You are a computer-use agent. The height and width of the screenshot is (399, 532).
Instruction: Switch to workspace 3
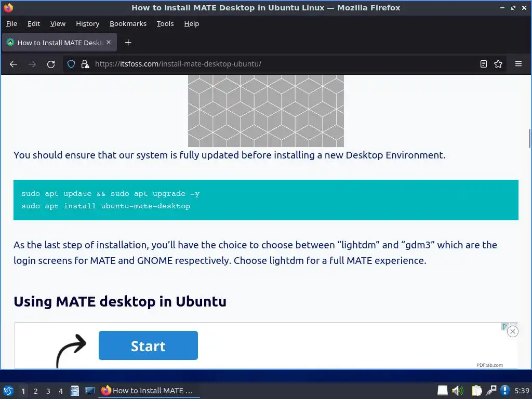pos(48,391)
